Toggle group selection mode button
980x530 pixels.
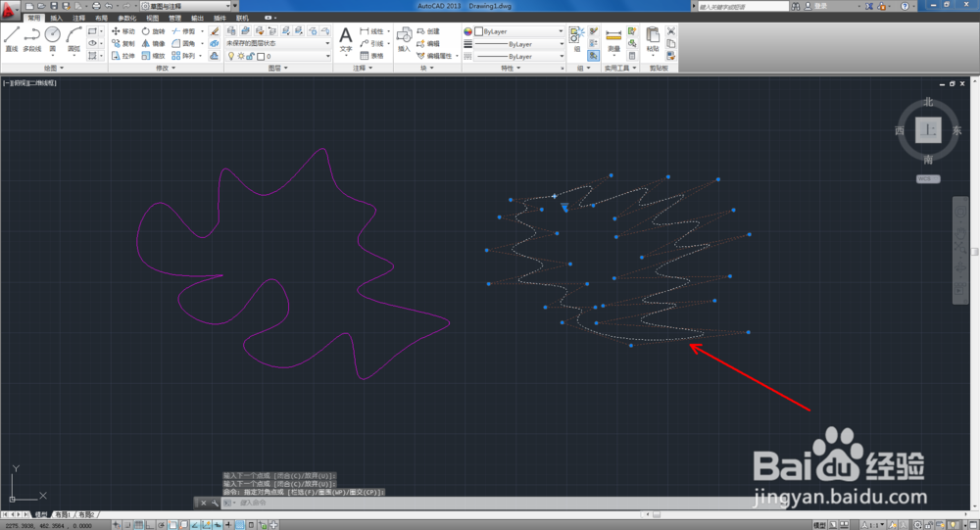[x=594, y=56]
